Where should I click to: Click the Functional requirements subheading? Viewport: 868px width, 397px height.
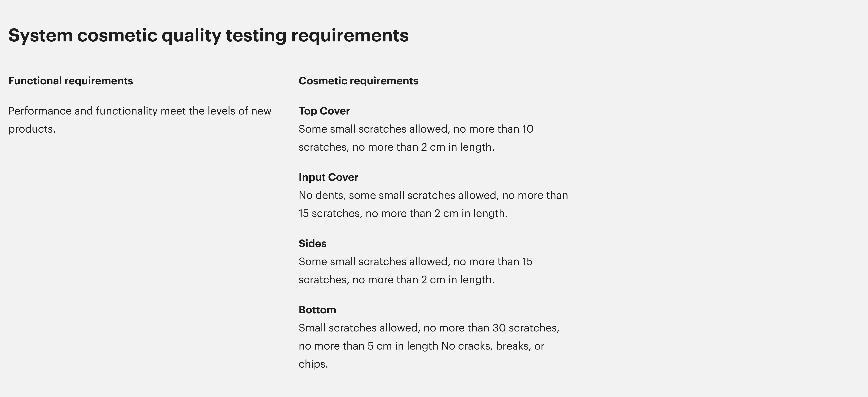71,81
